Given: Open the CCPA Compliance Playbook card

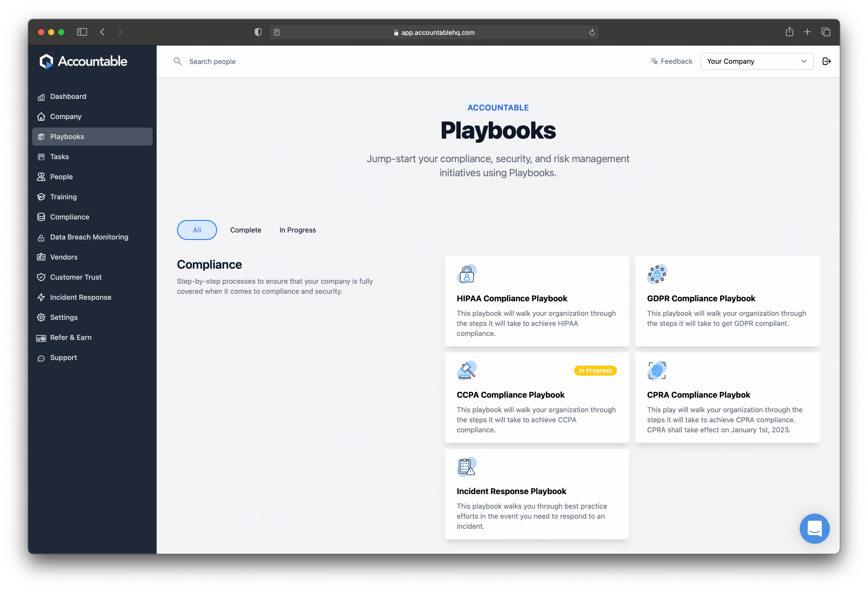Looking at the screenshot, I should pos(536,397).
